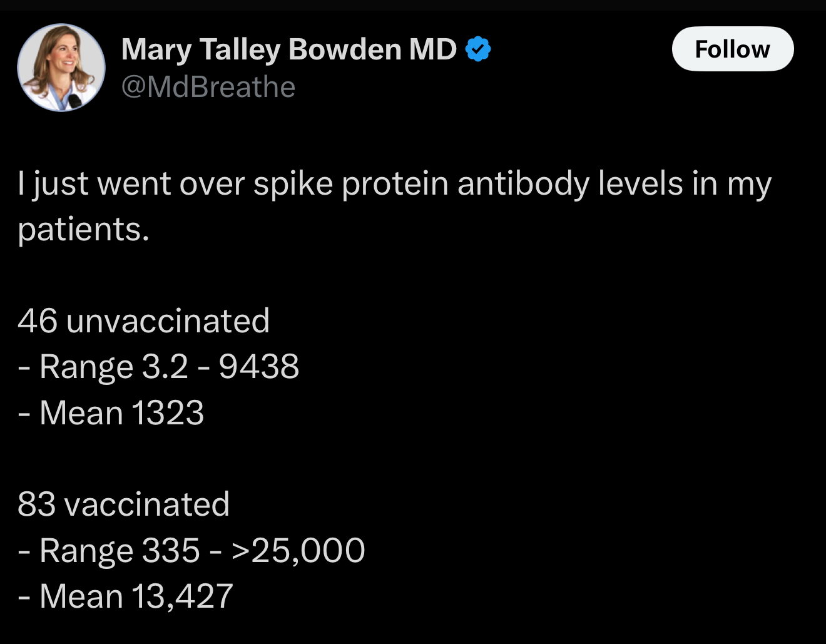Screen dimensions: 826x644
Task: Click the '>25,000' value in the vaccinated range
Action: click(298, 551)
